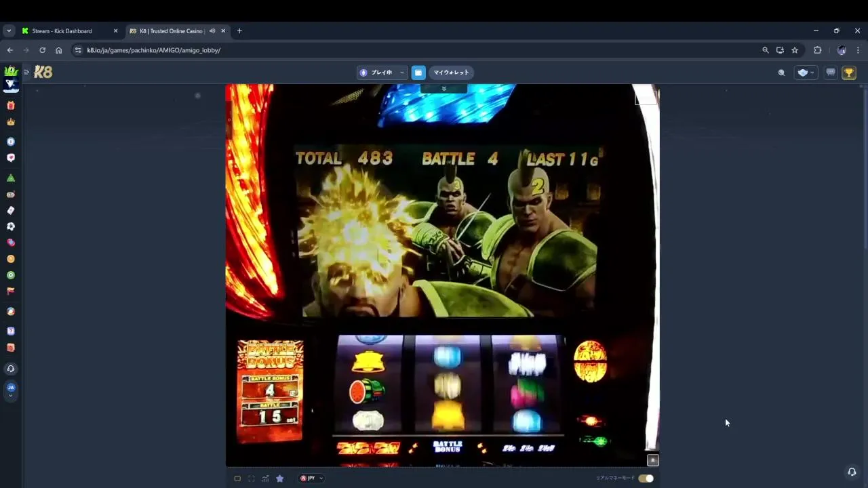Click the K8 logo in the header
This screenshot has width=868, height=488.
(43, 72)
